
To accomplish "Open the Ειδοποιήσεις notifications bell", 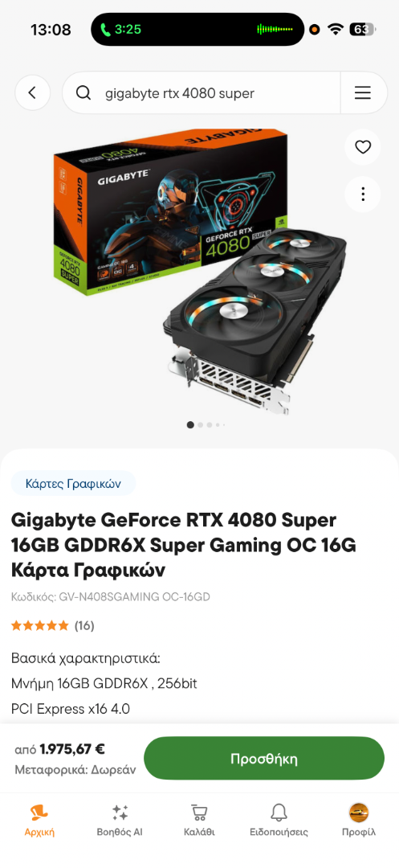I will 279,821.
